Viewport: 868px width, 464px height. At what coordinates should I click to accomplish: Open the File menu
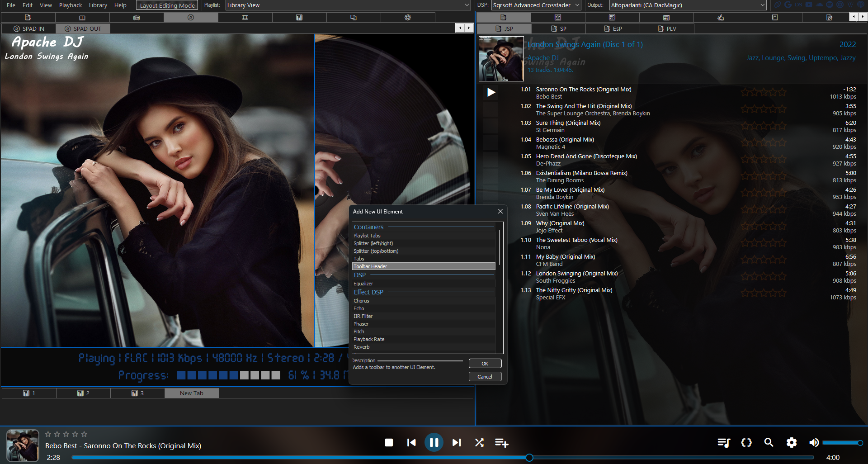tap(11, 5)
